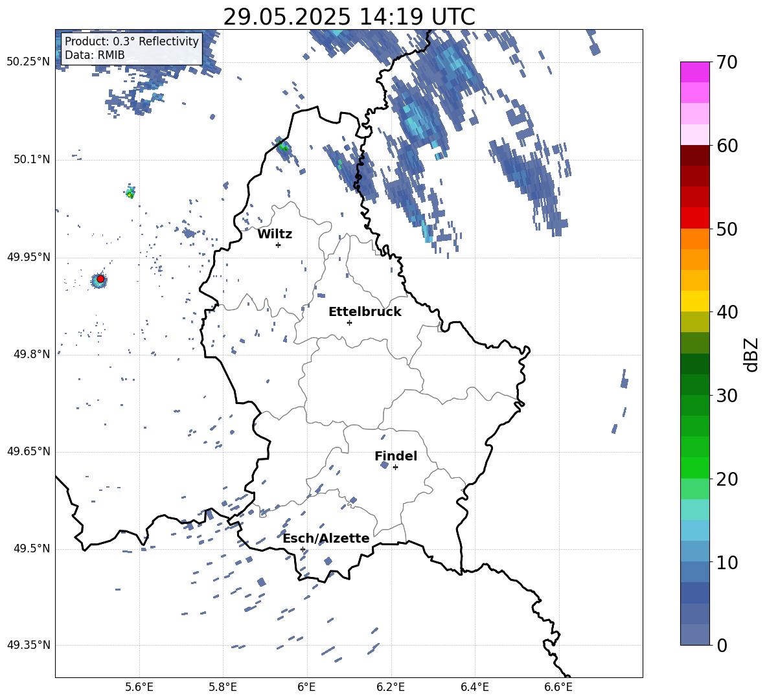
Task: Click the 5.8°E longitude label
Action: [223, 687]
